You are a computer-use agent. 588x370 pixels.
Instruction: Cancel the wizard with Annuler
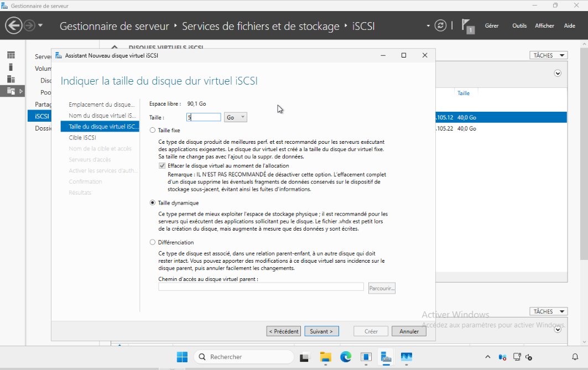[x=409, y=331]
